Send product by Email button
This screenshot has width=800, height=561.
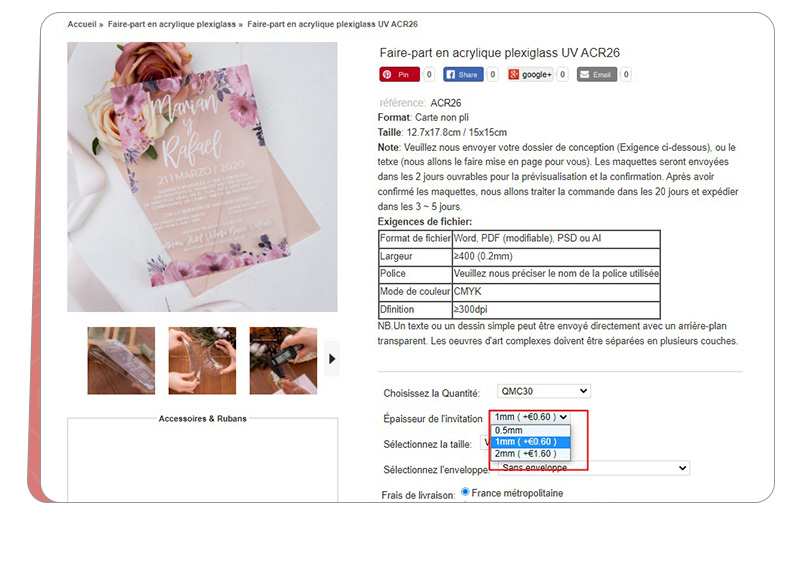coord(596,74)
